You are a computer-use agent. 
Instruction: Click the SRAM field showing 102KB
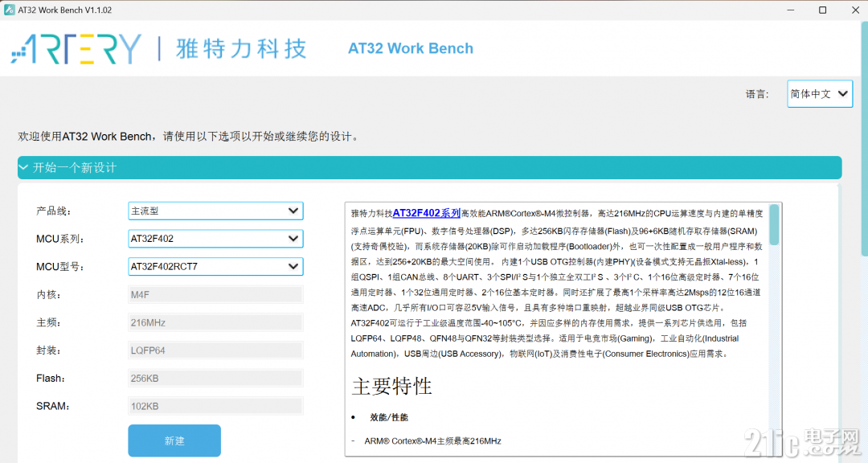215,406
